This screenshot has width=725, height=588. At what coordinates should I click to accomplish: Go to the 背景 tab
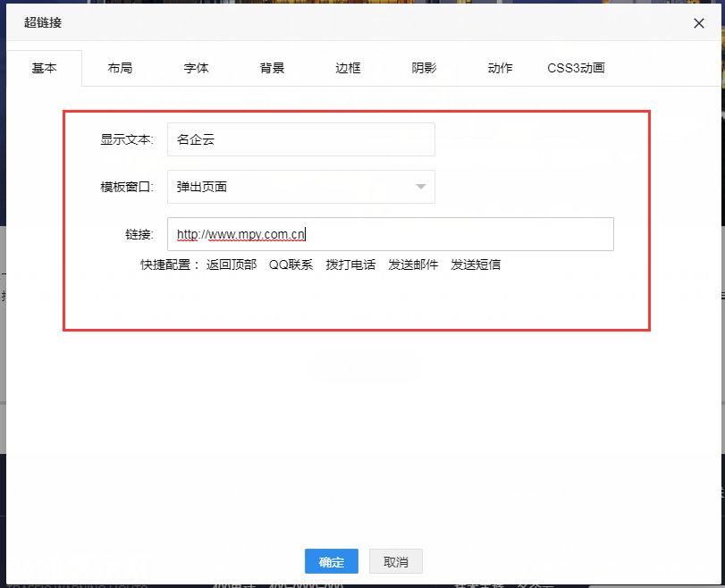pos(272,68)
